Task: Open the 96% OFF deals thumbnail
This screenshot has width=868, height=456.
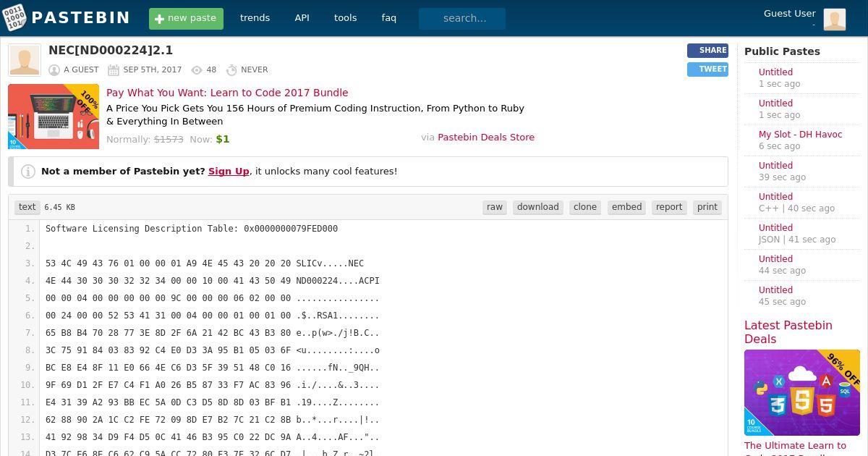Action: [802, 393]
